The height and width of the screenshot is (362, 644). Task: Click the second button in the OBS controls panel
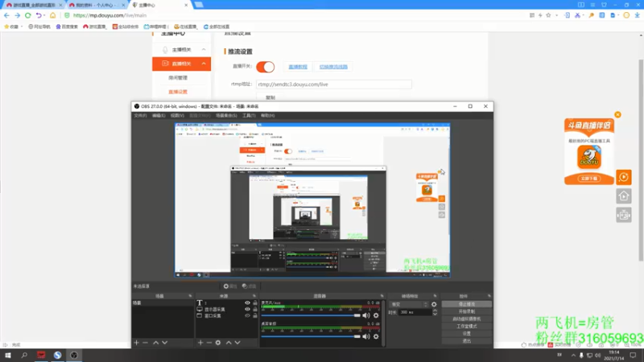[467, 311]
